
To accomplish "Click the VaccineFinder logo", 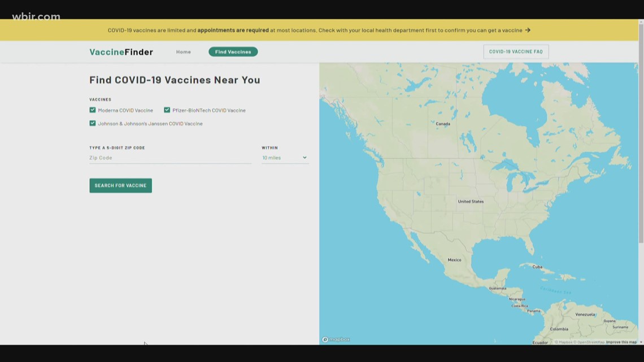I will point(121,52).
